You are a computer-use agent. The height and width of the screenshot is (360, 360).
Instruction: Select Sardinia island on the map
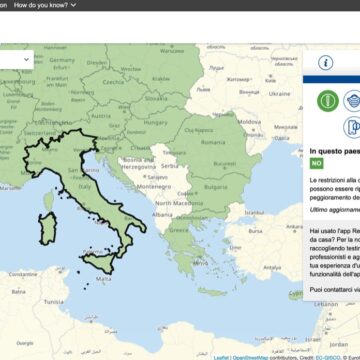(x=47, y=229)
